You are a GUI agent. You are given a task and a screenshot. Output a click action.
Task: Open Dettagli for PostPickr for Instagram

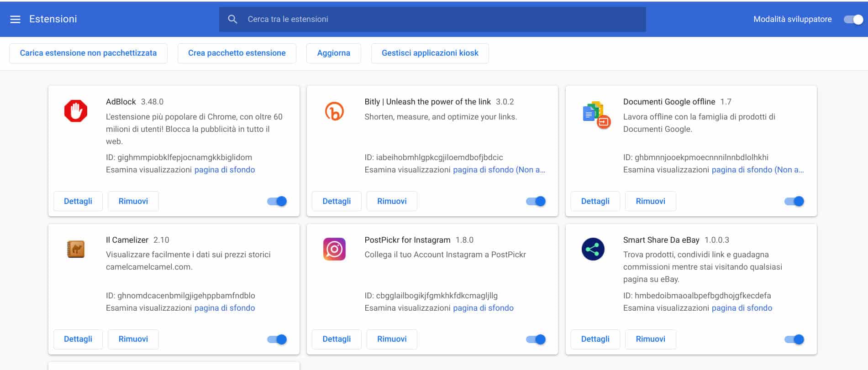pos(337,339)
